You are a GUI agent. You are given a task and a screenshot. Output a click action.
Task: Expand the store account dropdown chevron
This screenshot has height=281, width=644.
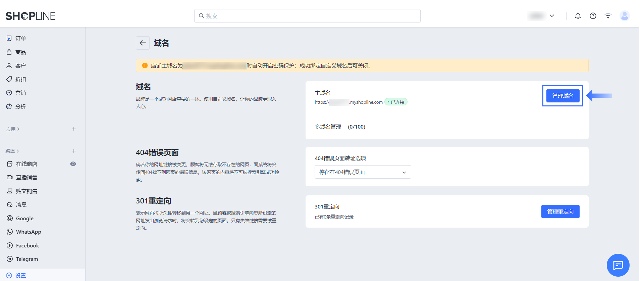(552, 16)
